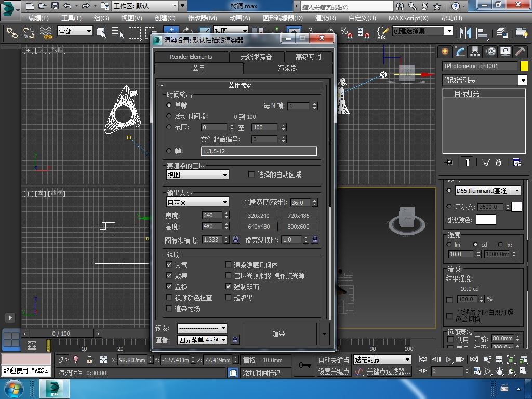Open the 修改器(M) menu

[x=202, y=18]
